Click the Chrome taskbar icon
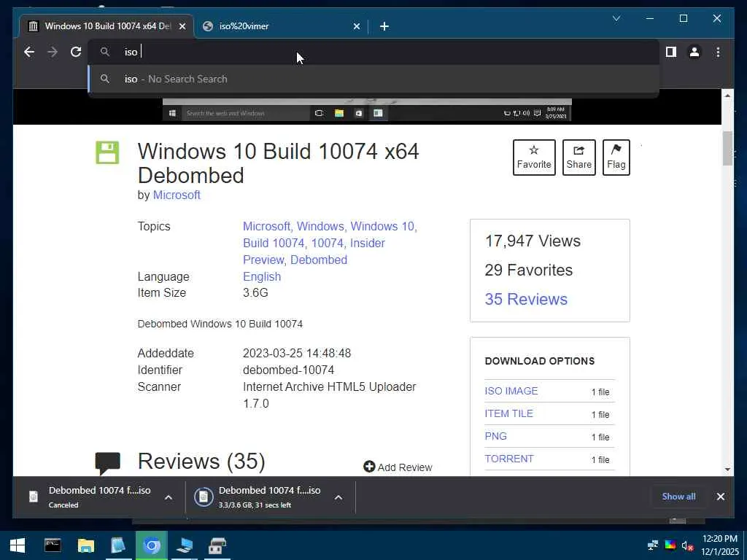This screenshot has height=560, width=747. (x=152, y=545)
